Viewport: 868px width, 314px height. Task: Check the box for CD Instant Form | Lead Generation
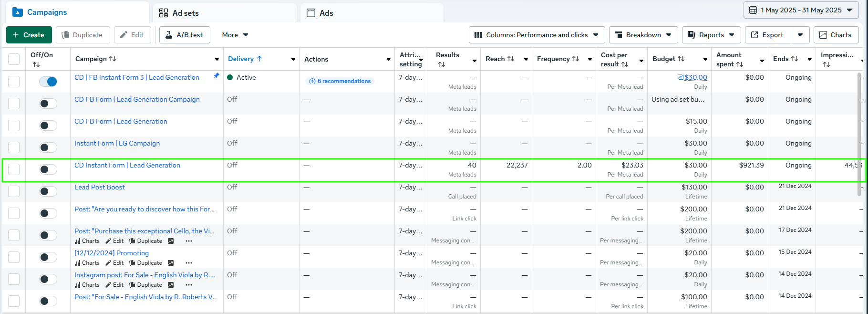coord(14,169)
